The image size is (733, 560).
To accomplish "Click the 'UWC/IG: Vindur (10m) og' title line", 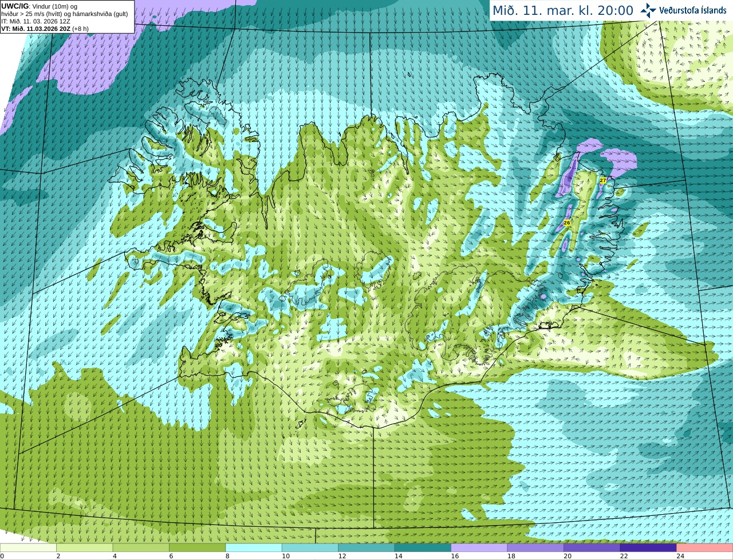I will point(40,6).
